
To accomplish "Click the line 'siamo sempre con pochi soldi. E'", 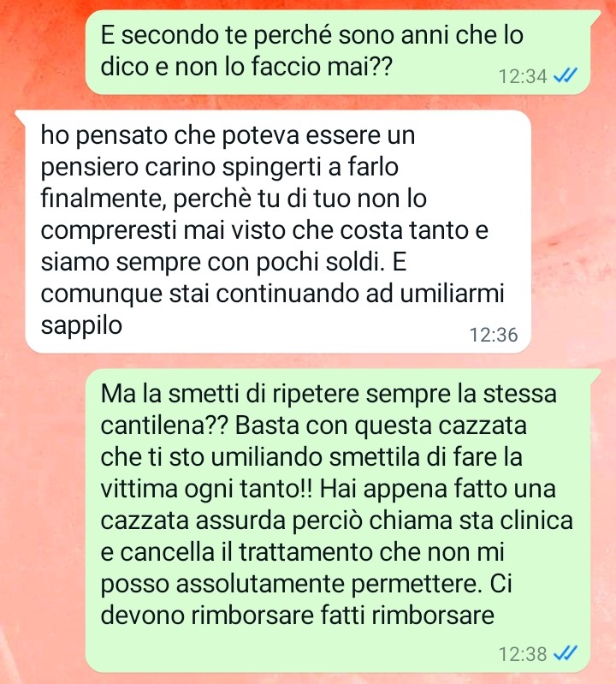I will click(223, 262).
